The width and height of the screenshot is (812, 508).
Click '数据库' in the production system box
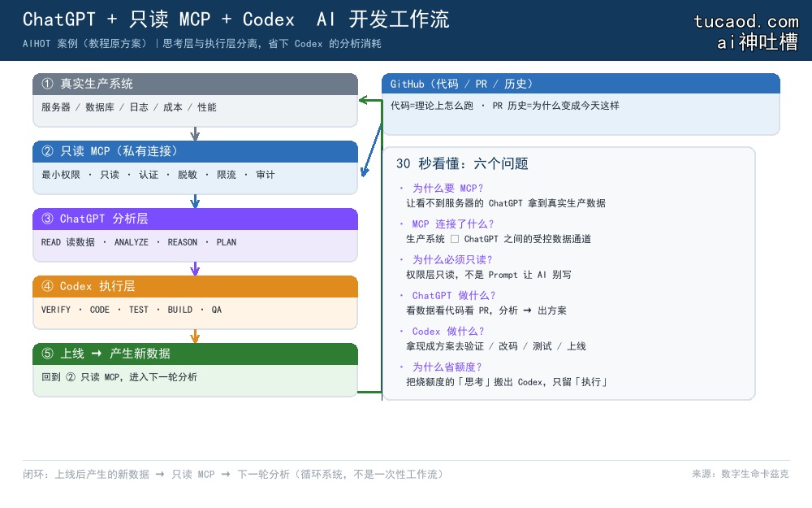[x=99, y=107]
